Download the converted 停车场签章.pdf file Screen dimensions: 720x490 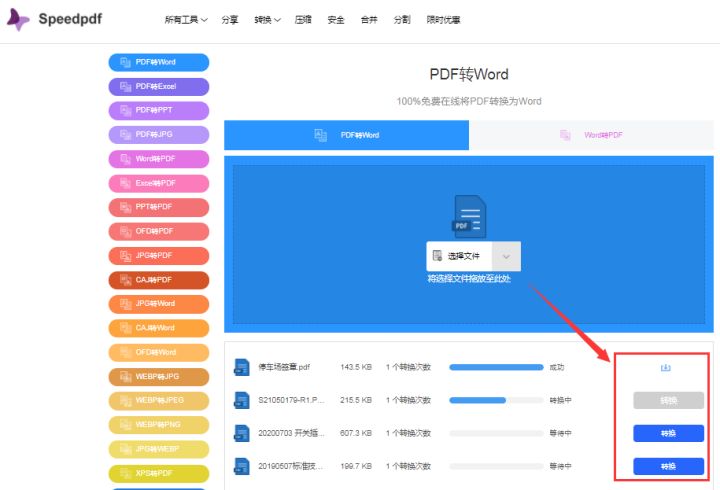coord(665,367)
